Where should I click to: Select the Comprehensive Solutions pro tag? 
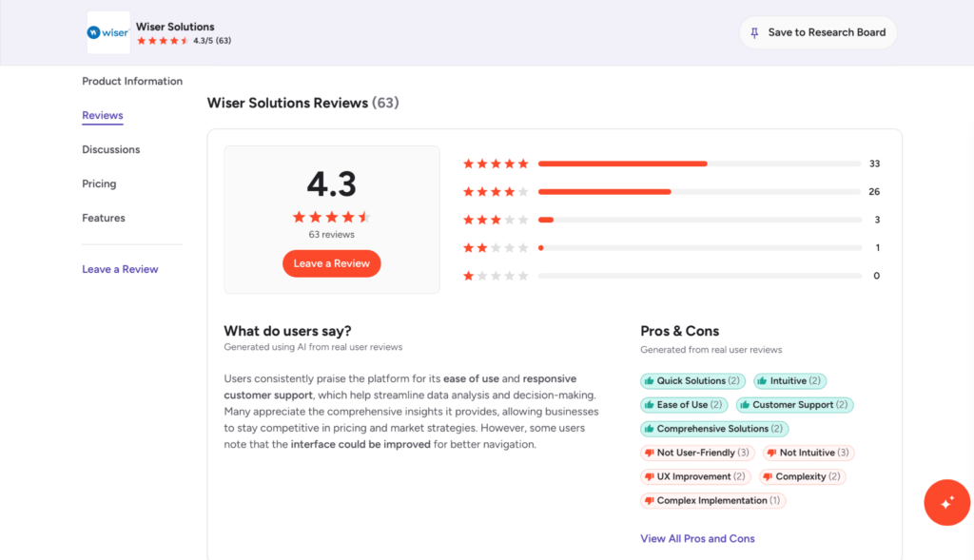point(714,429)
